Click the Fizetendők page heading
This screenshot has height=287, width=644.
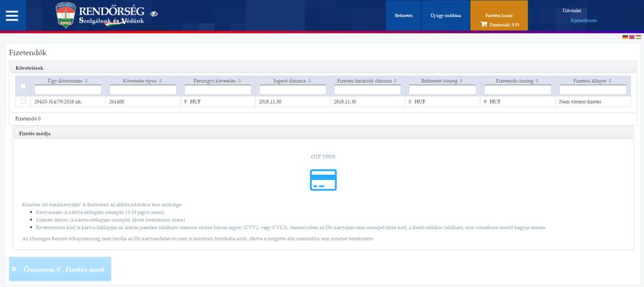28,53
